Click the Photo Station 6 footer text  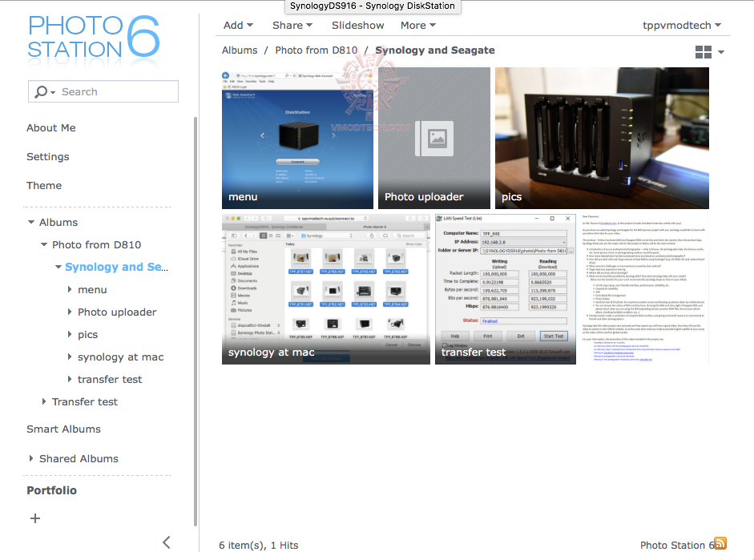point(676,545)
